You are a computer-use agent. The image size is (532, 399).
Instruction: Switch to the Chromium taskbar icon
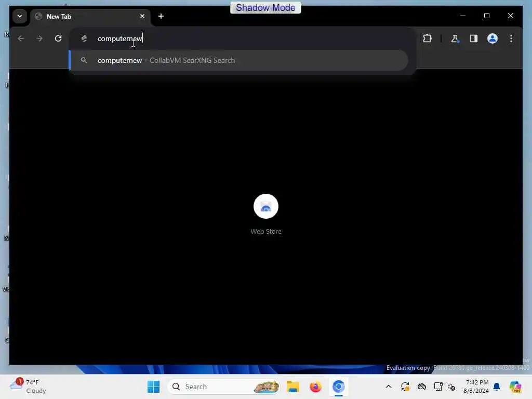click(x=338, y=387)
